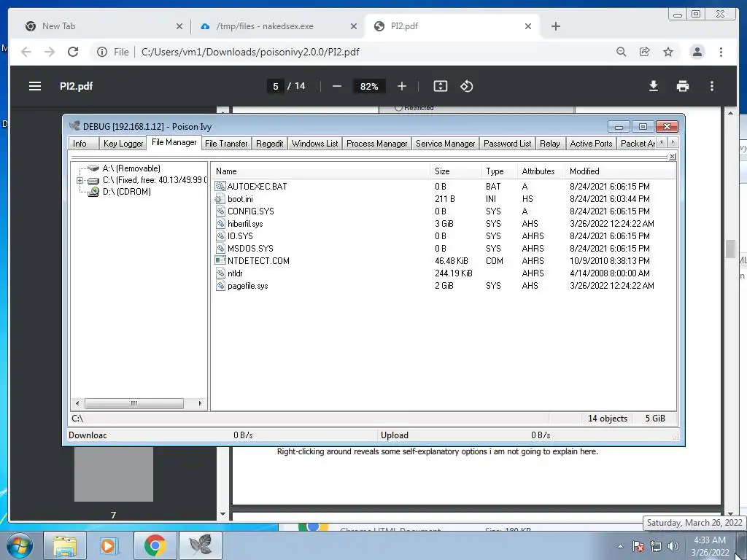Open Windows Start menu

point(19,545)
